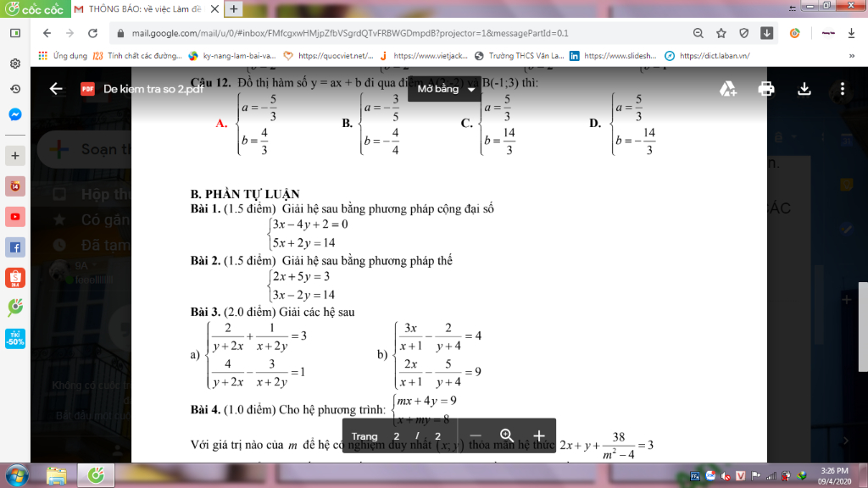Bookmark this page with star icon
This screenshot has width=868, height=488.
point(721,33)
